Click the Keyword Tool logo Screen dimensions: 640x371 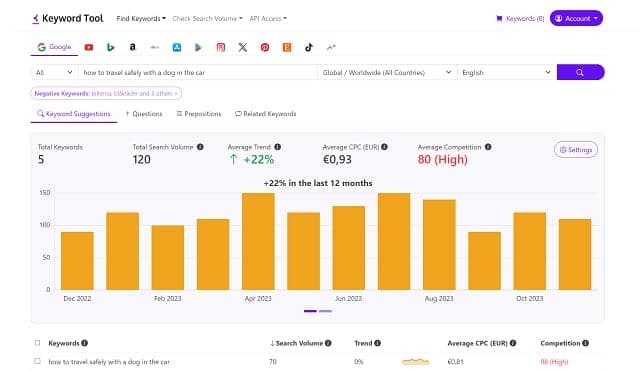(68, 18)
